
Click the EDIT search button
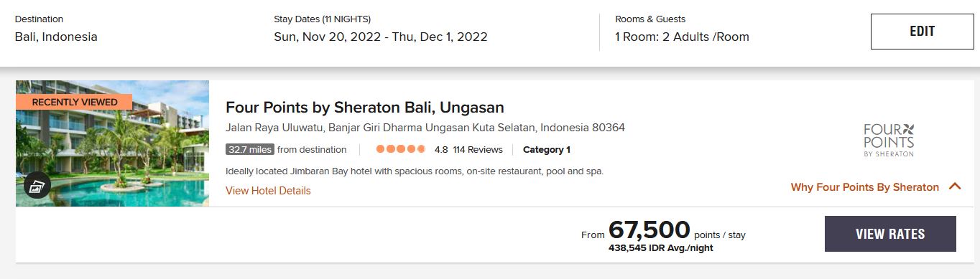922,32
